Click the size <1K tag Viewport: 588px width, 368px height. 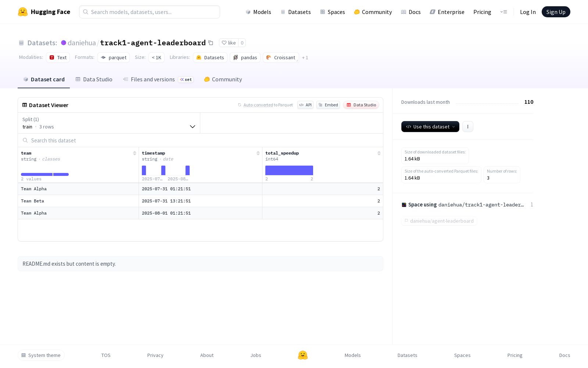pos(157,57)
